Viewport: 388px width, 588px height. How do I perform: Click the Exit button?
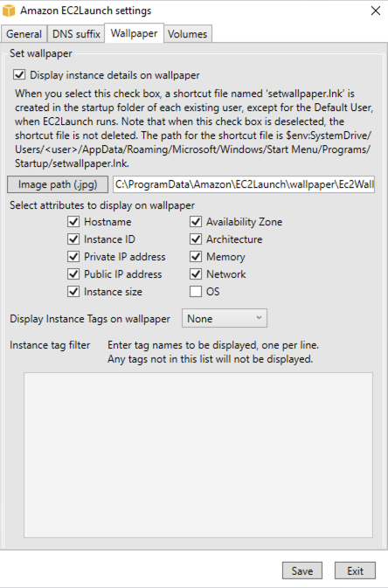(355, 571)
